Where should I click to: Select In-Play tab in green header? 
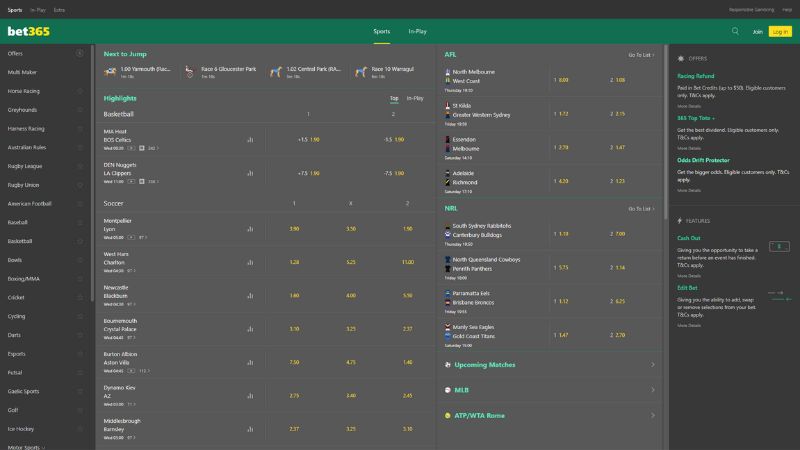(x=417, y=32)
